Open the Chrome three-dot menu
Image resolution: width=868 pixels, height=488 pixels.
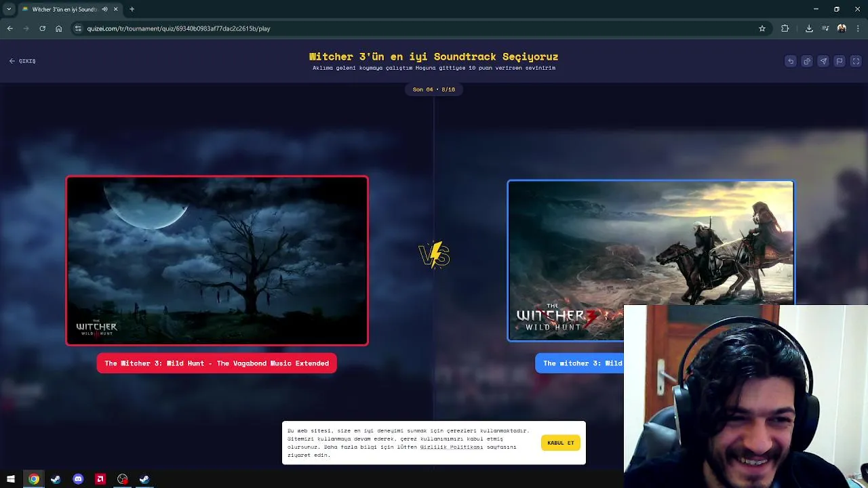[x=859, y=28]
